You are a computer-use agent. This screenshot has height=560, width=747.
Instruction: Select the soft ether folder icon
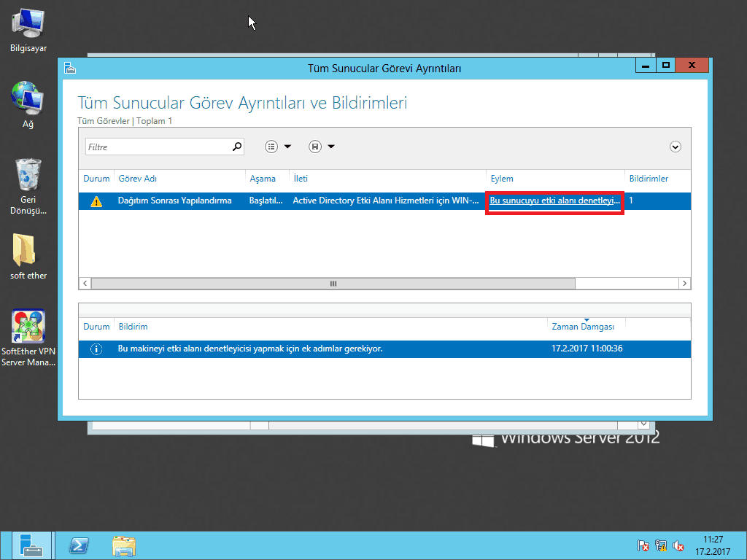[28, 250]
